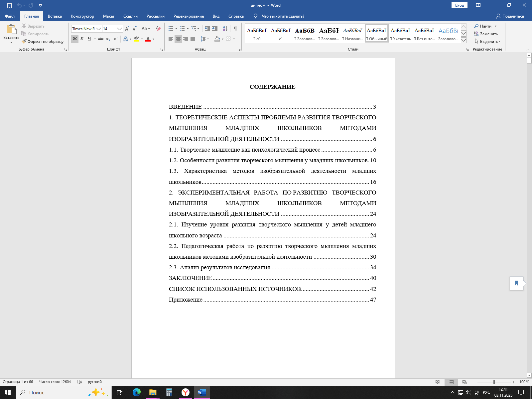532x399 pixels.
Task: Switch to the Вставка ribbon tab
Action: tap(55, 16)
